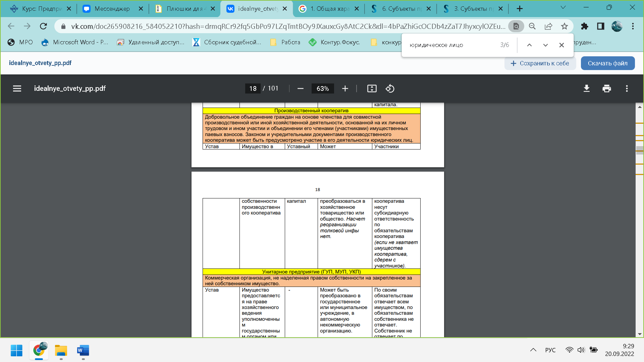The image size is (644, 362).
Task: Reload the current page
Action: coord(43,26)
